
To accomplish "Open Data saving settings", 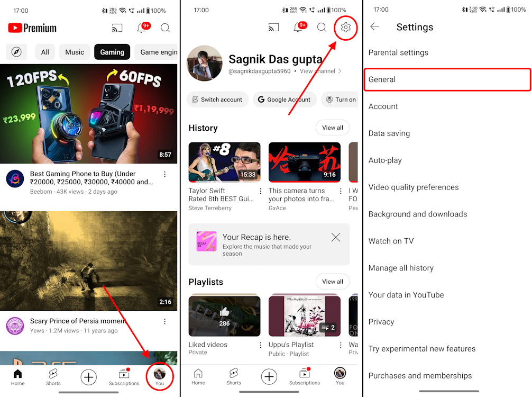I will pos(389,133).
